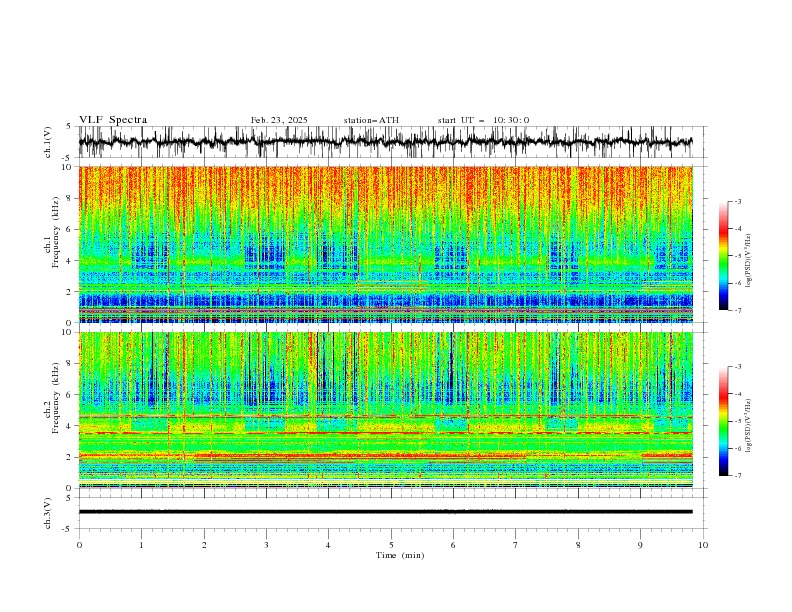Click the ch.2 "Frequency (kHz)" axis label

(56, 397)
